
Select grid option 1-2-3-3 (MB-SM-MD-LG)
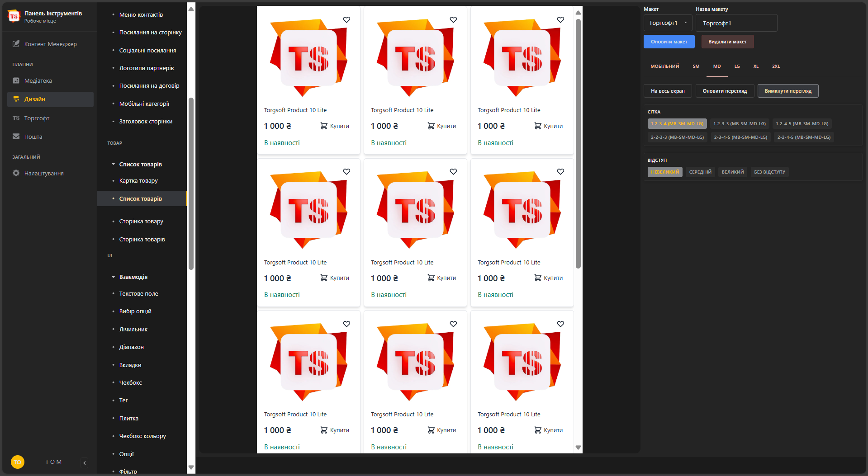pyautogui.click(x=740, y=123)
